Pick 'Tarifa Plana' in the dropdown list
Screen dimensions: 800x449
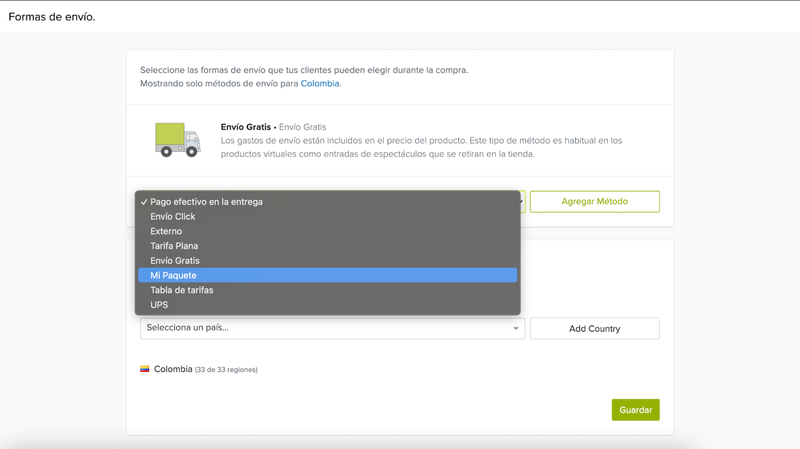click(174, 246)
